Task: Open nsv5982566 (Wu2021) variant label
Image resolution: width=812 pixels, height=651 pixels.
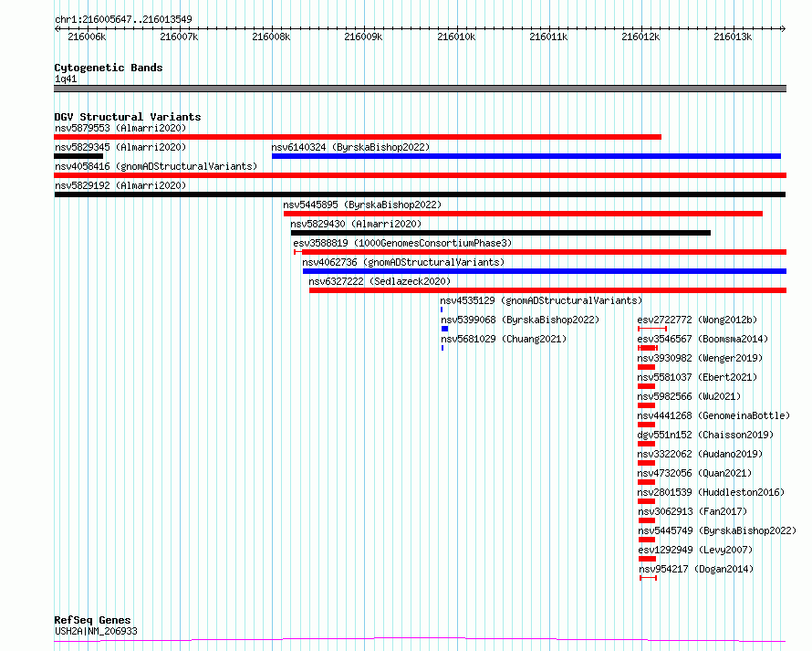Action: pos(689,396)
